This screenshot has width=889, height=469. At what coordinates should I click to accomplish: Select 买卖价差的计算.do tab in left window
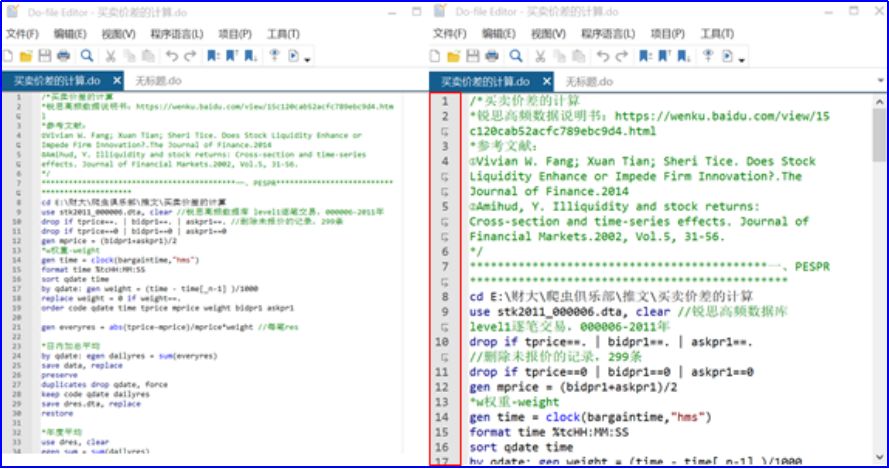tap(57, 81)
